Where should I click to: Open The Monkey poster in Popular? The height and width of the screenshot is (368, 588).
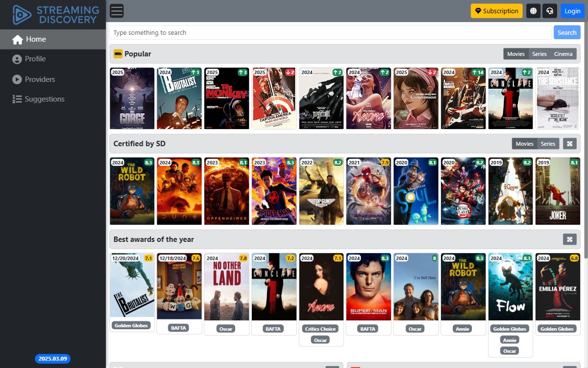pyautogui.click(x=227, y=99)
